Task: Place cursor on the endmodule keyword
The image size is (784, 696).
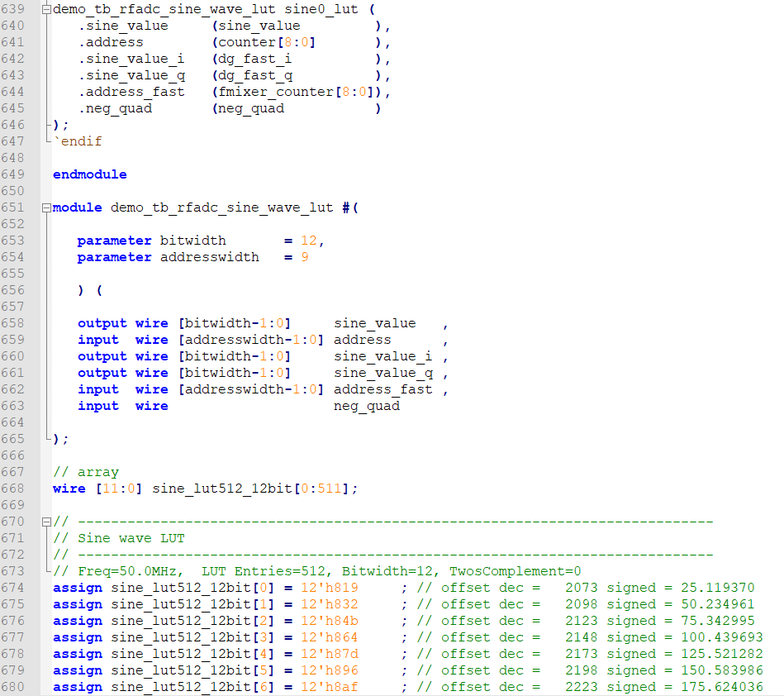Action: [x=88, y=174]
